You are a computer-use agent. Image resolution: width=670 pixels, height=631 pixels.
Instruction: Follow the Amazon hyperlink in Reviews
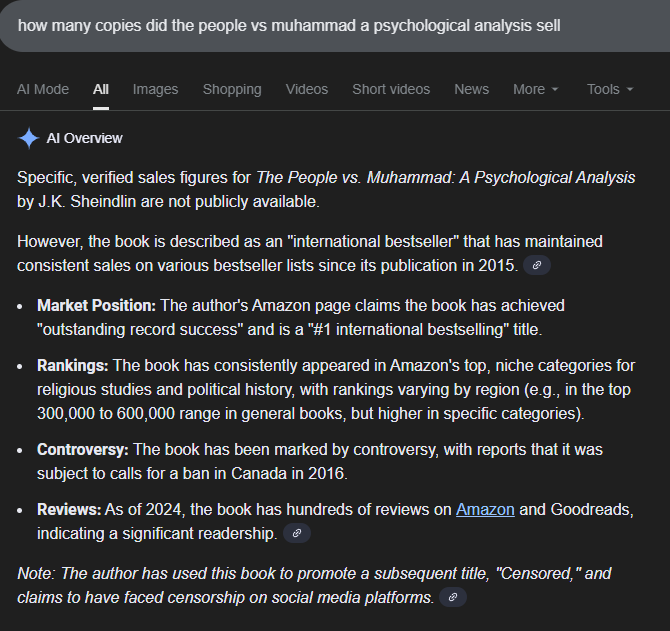485,510
